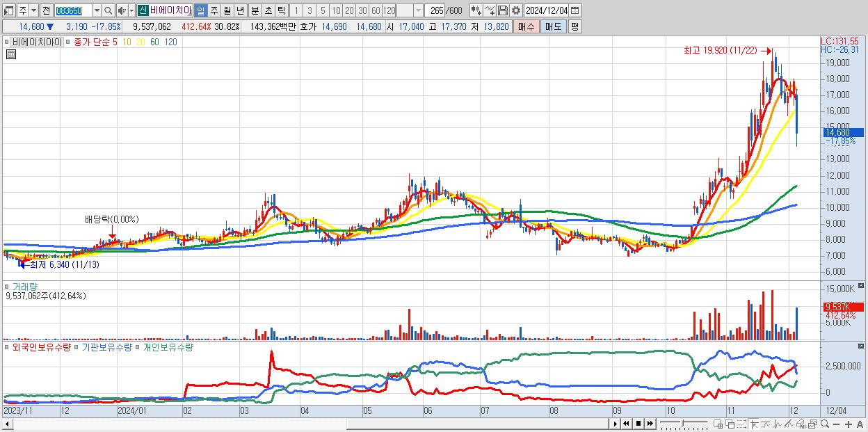The height and width of the screenshot is (432, 868).
Task: Expand the 주 market type dropdown arrow
Action: pyautogui.click(x=33, y=10)
